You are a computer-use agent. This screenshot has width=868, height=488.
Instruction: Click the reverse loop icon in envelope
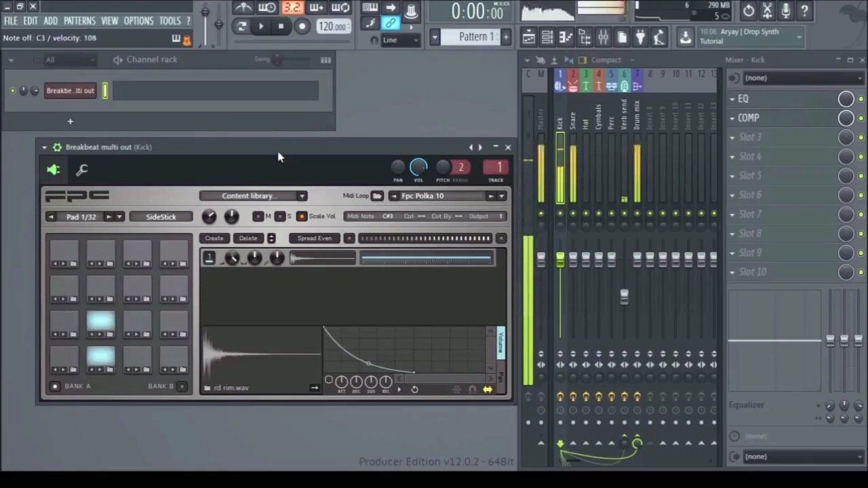pos(414,390)
